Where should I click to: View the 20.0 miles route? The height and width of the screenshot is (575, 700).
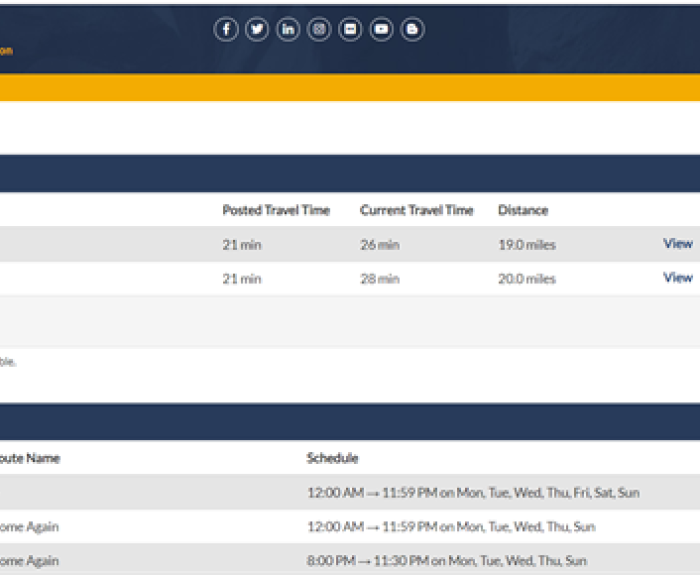(x=677, y=277)
